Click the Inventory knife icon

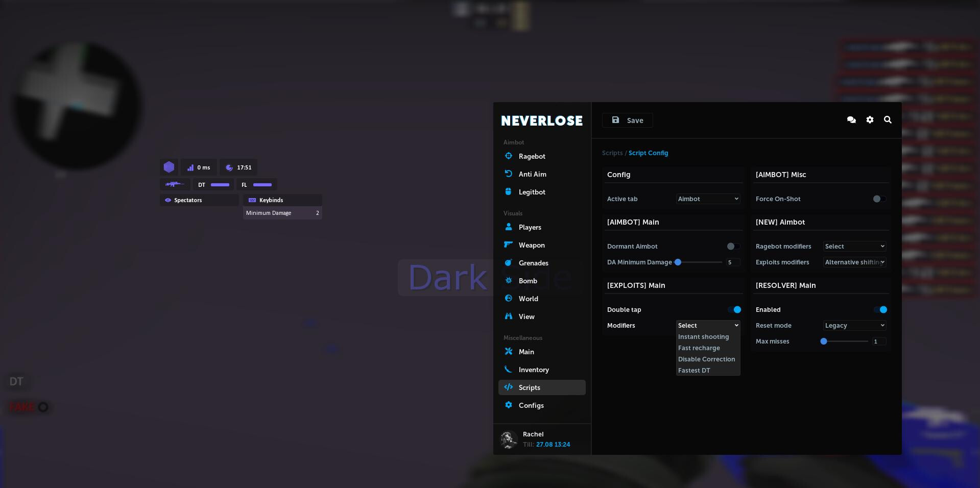(508, 369)
